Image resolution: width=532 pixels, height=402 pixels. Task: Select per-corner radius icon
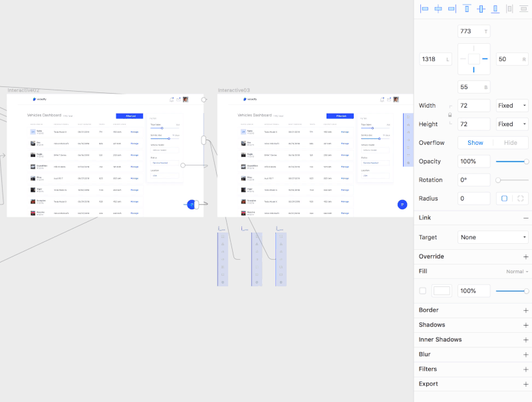tap(520, 199)
